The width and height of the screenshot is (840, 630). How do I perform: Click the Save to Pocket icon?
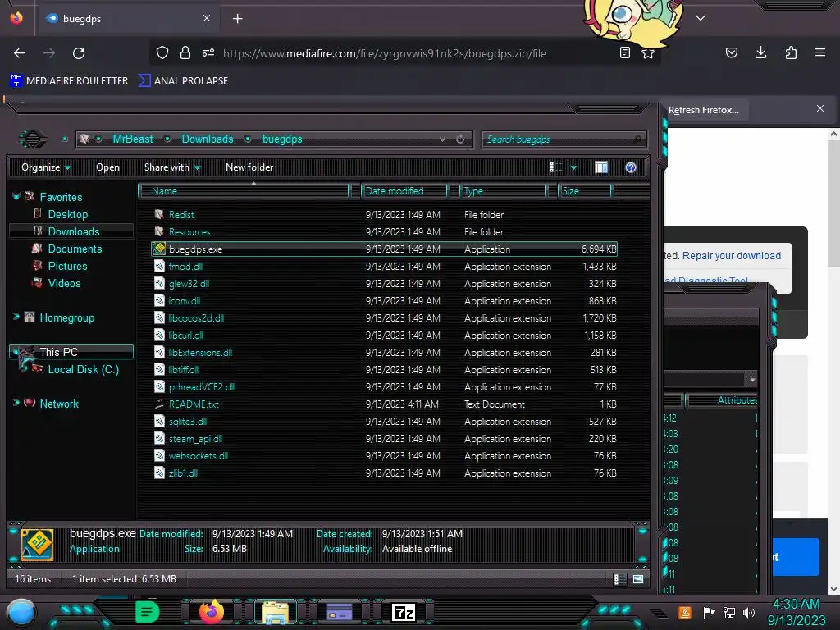pyautogui.click(x=731, y=52)
